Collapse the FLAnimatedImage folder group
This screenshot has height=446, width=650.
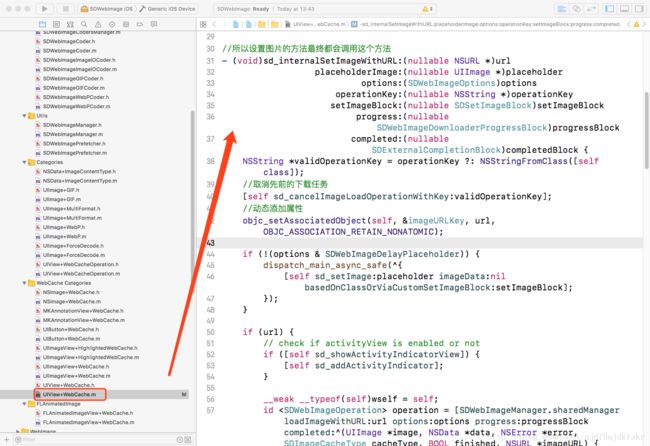(24, 404)
